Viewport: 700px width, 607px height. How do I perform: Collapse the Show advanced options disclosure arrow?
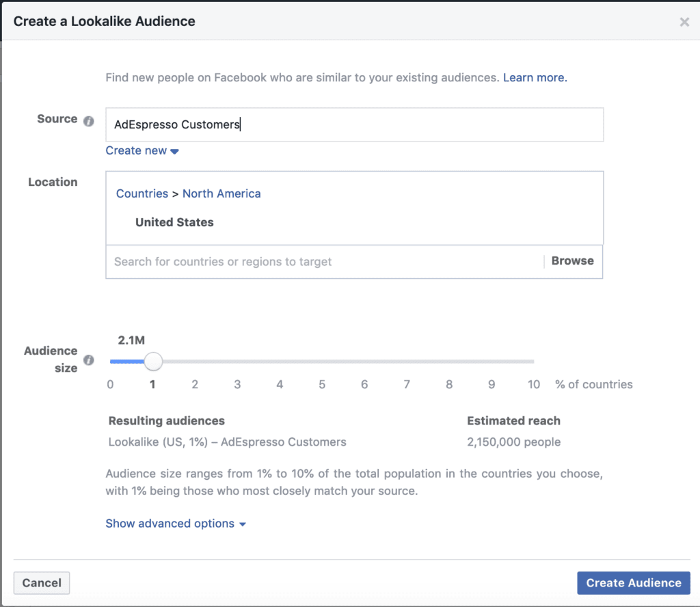click(241, 524)
